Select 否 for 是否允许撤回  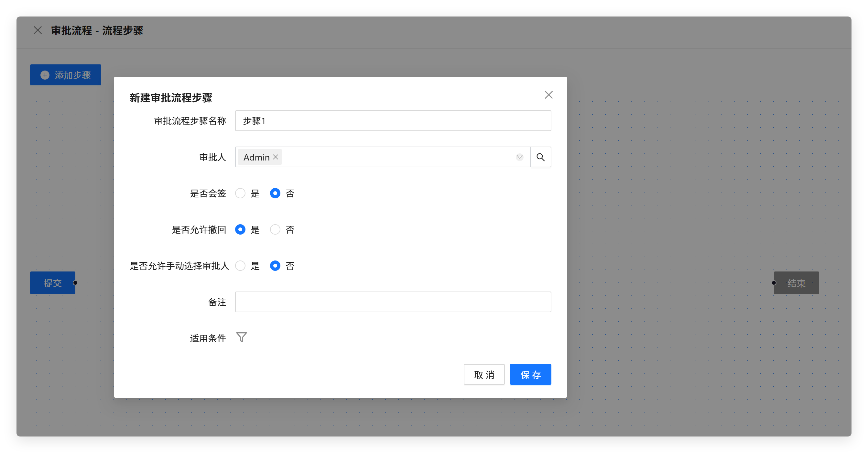(275, 230)
